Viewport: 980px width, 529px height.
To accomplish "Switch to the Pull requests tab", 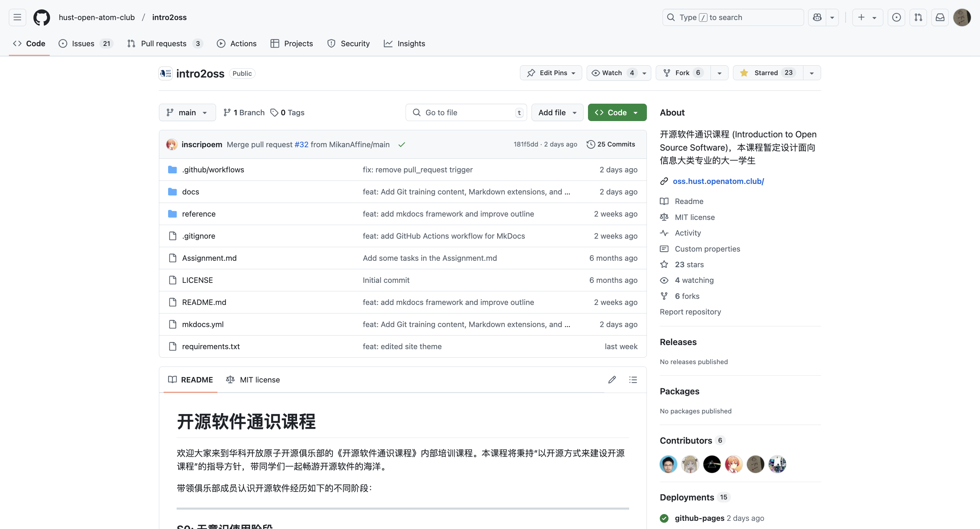I will (x=165, y=43).
